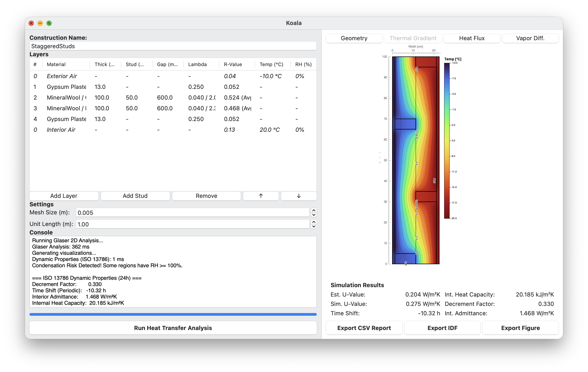Select the MineralWool layer row 2
The height and width of the screenshot is (372, 588).
[x=122, y=97]
